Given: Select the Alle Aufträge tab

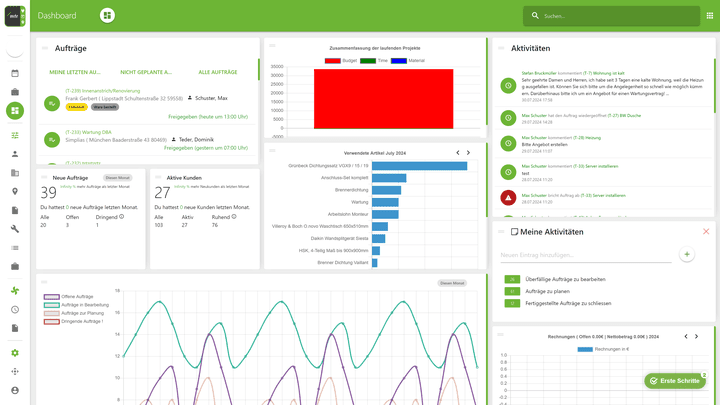Looking at the screenshot, I should coord(218,72).
